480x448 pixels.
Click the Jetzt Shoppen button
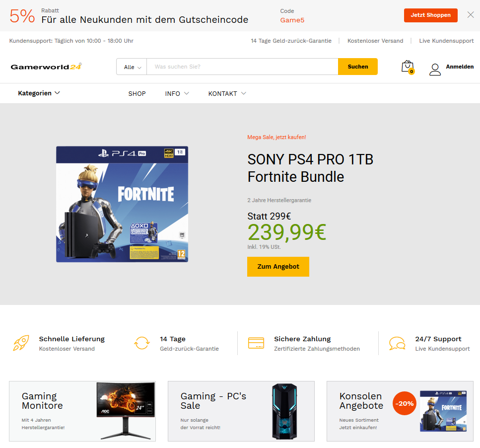pyautogui.click(x=430, y=15)
